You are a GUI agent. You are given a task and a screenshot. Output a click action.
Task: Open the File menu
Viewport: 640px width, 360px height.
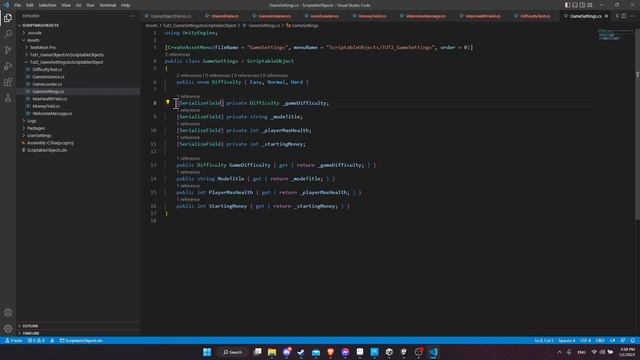(x=17, y=5)
